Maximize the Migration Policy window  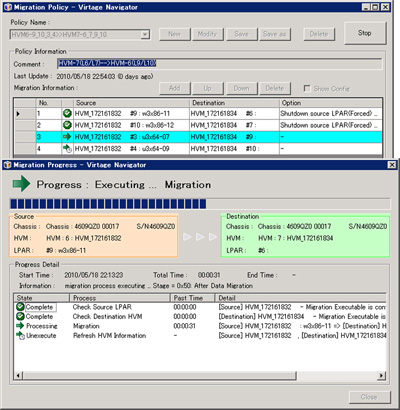coord(376,7)
